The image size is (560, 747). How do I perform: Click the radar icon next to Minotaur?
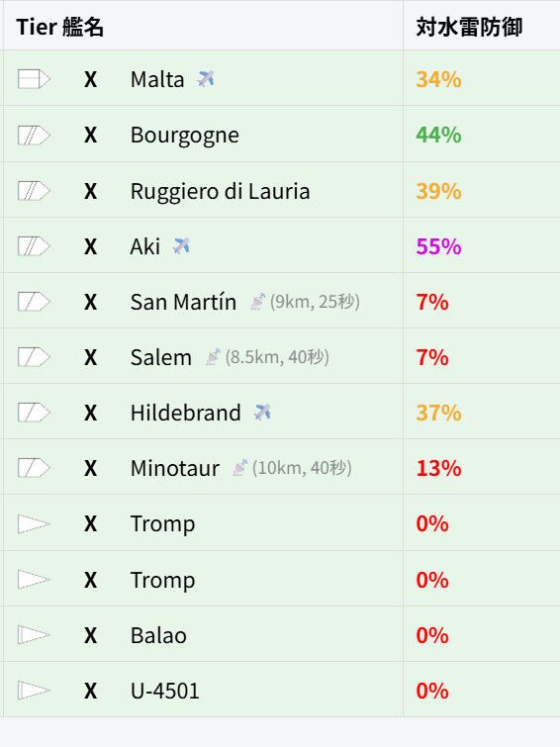(x=240, y=468)
